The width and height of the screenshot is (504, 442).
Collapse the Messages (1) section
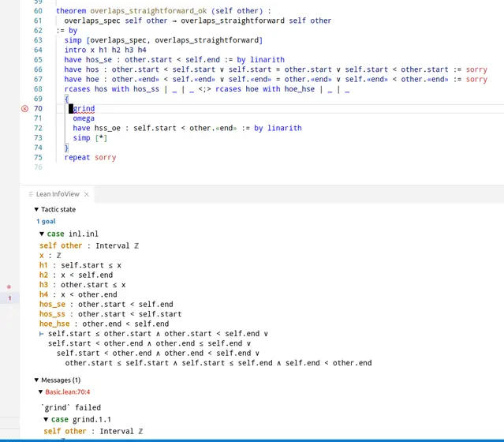36,380
